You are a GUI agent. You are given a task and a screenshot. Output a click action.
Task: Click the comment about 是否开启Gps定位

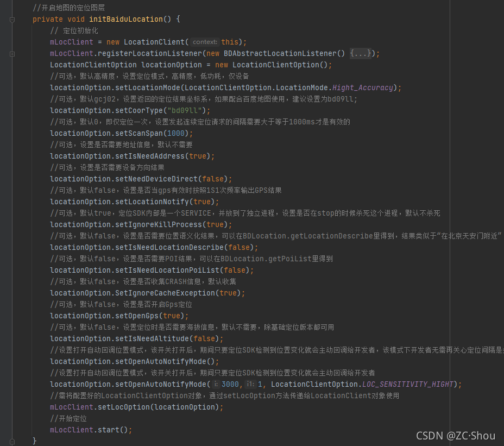point(121,305)
